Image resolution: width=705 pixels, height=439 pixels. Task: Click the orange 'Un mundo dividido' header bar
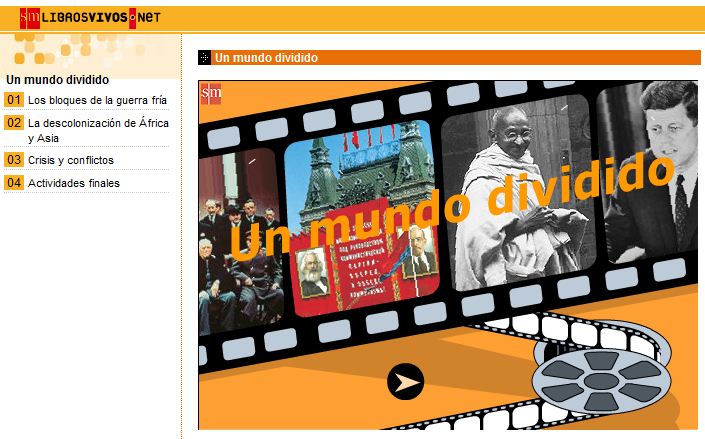449,58
